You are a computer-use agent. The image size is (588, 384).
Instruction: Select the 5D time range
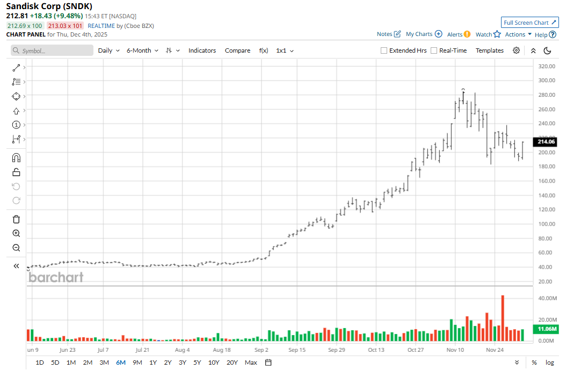(x=55, y=363)
